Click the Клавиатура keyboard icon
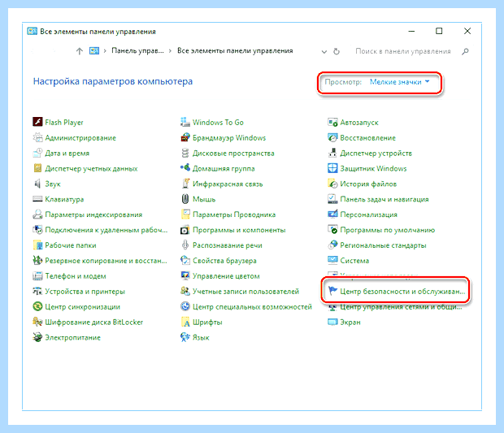The image size is (504, 433). (37, 199)
